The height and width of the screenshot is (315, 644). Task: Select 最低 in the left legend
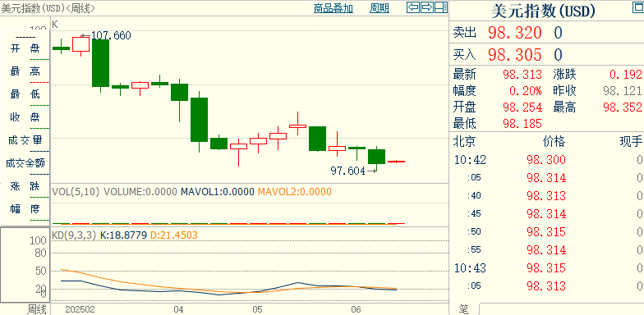tap(25, 94)
